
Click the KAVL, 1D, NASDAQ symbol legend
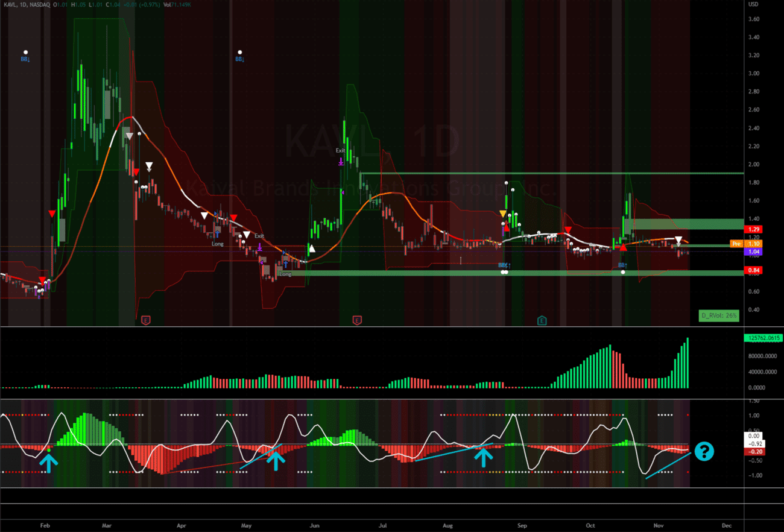click(x=27, y=4)
